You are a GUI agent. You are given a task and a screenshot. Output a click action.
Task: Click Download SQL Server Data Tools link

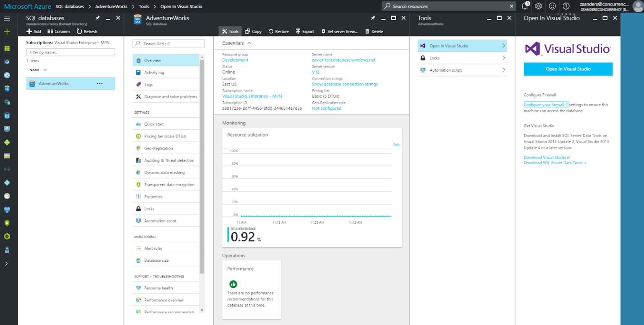pyautogui.click(x=555, y=163)
